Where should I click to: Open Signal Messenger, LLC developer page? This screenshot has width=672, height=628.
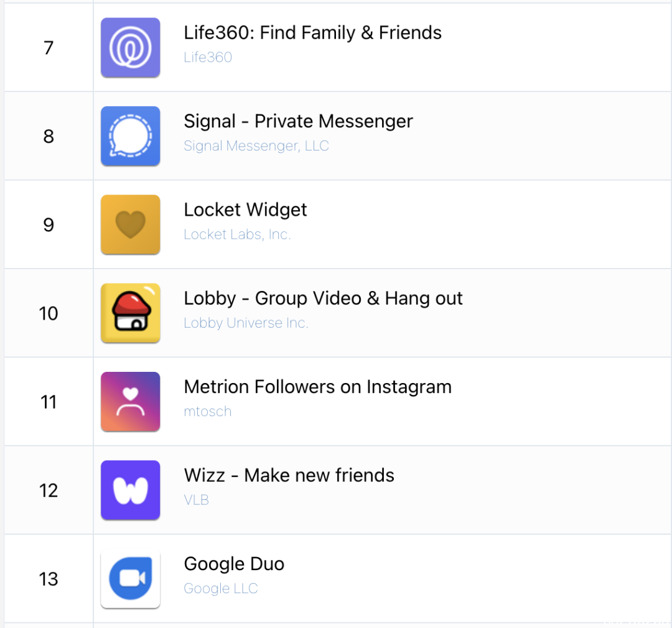click(x=256, y=146)
